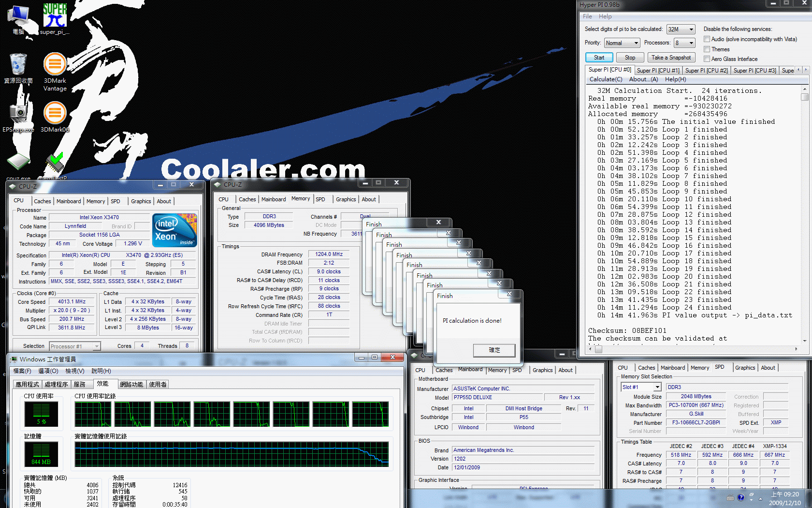
Task: Click the P7P55D DELUXE model field
Action: coord(497,397)
